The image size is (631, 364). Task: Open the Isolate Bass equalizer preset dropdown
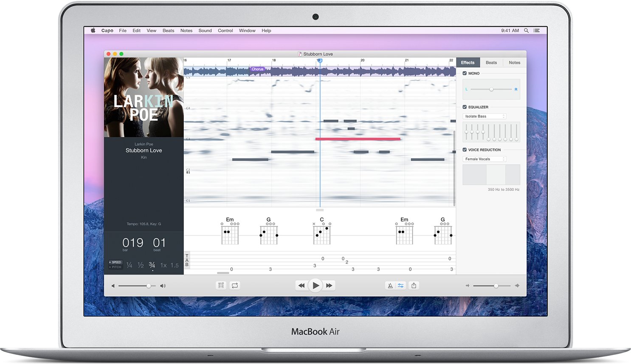click(x=485, y=116)
